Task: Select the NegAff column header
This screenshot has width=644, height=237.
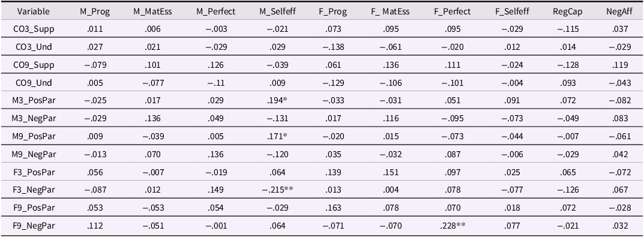Action: pos(619,11)
